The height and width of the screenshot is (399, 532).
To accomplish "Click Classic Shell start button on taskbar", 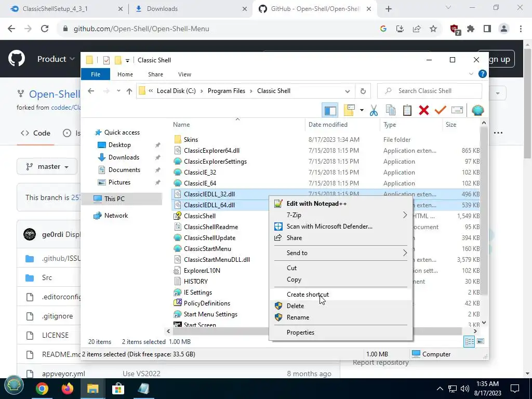I will point(14,386).
